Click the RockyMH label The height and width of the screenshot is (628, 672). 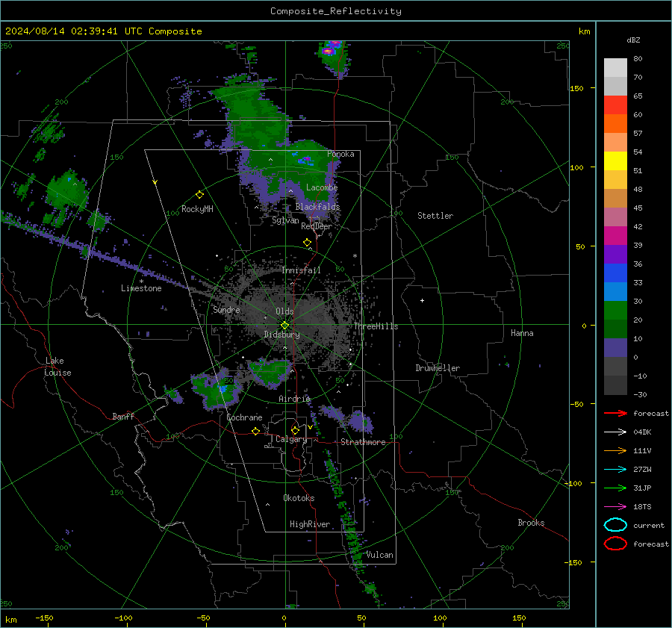(x=197, y=209)
